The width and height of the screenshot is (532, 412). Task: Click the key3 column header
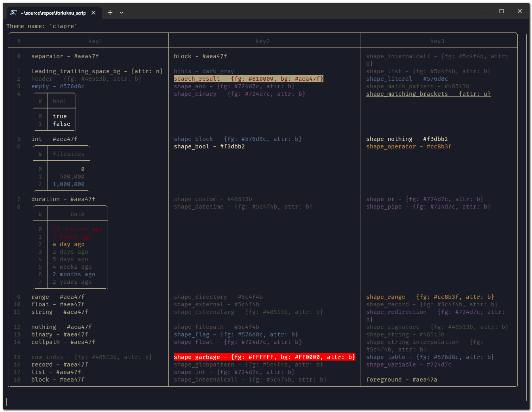437,41
